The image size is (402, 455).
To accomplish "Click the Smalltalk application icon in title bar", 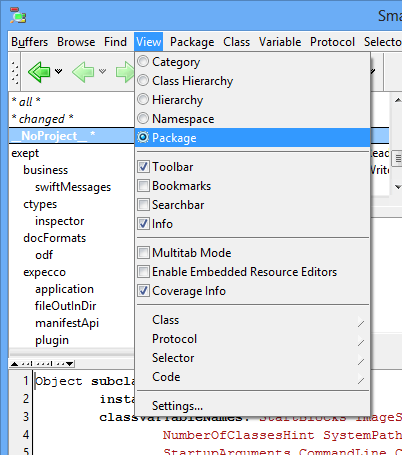I will [x=18, y=15].
